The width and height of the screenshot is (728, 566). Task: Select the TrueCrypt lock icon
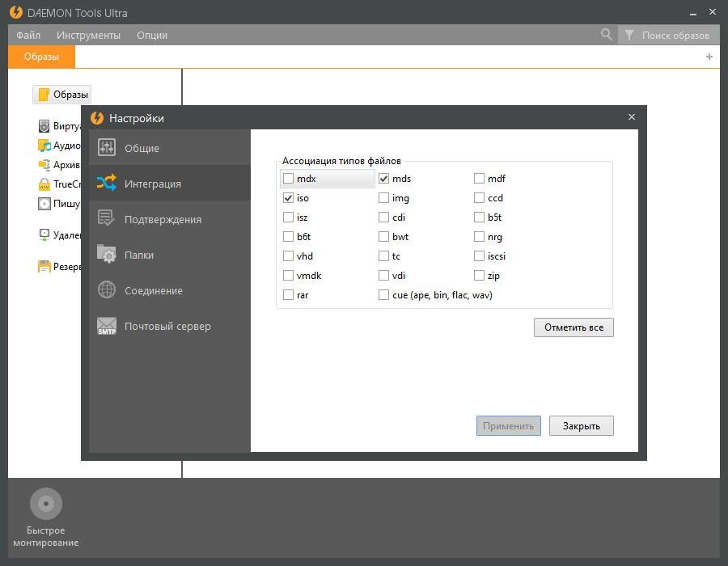pyautogui.click(x=44, y=184)
